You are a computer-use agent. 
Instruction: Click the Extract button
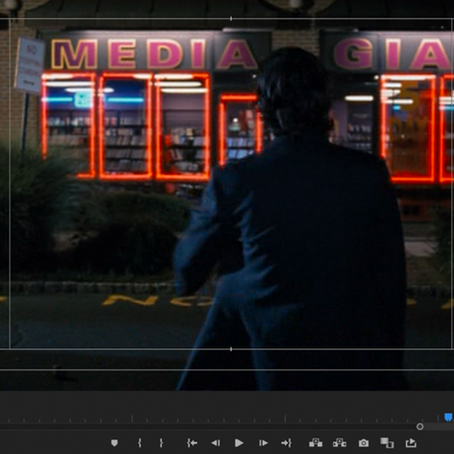339,443
